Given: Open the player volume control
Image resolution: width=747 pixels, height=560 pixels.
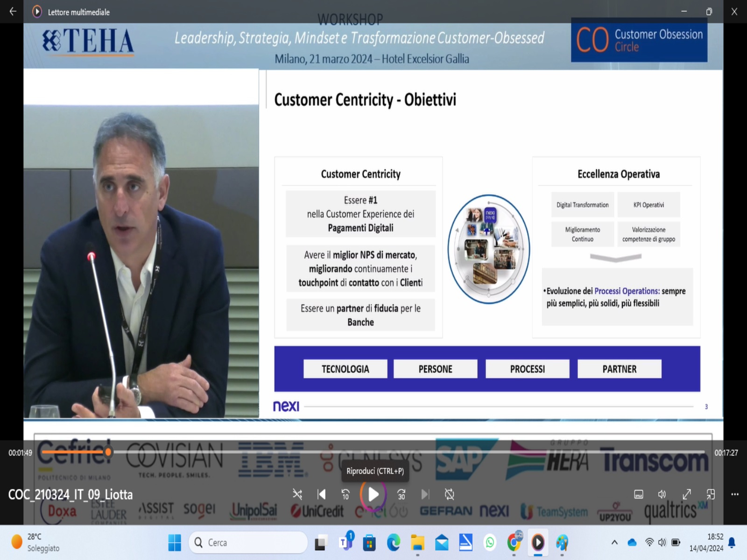Looking at the screenshot, I should pyautogui.click(x=662, y=494).
